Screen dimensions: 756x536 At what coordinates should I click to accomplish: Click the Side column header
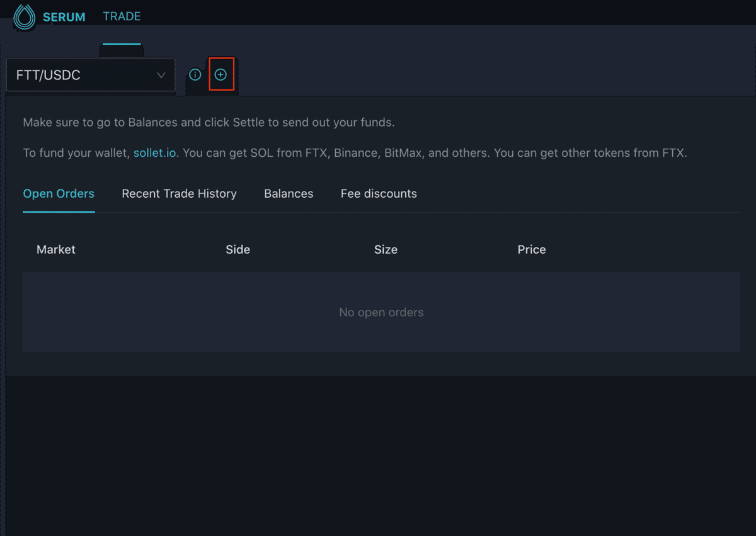(238, 249)
